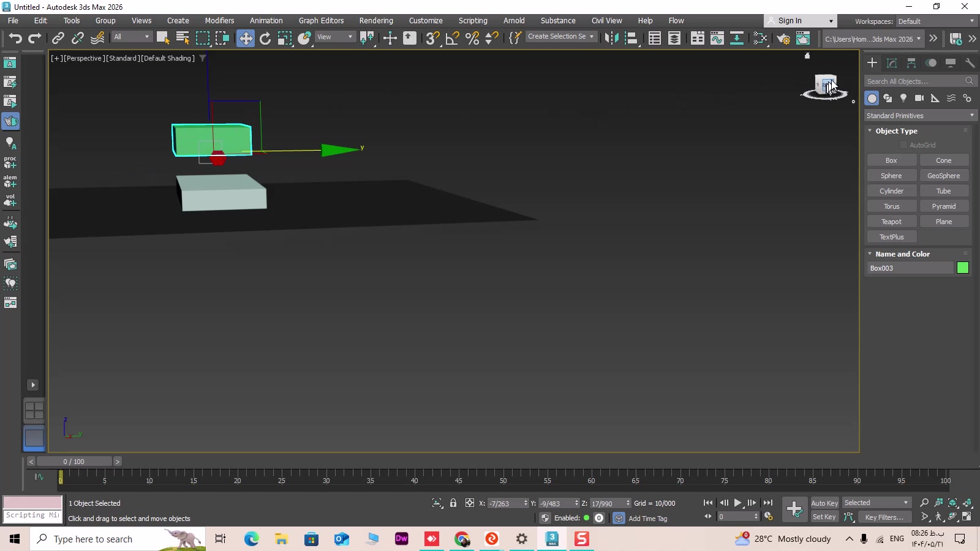Show the Lights category in Create panel

[x=903, y=98]
